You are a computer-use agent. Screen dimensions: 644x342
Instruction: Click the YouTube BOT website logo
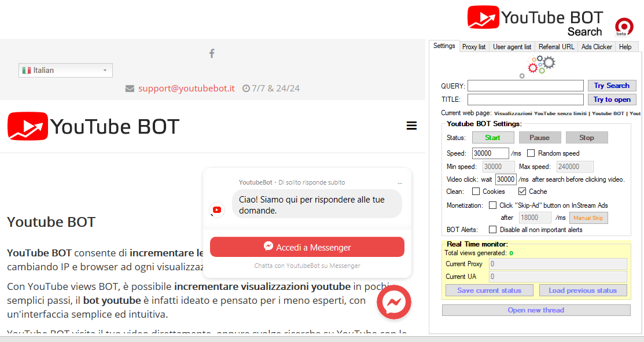pos(93,126)
